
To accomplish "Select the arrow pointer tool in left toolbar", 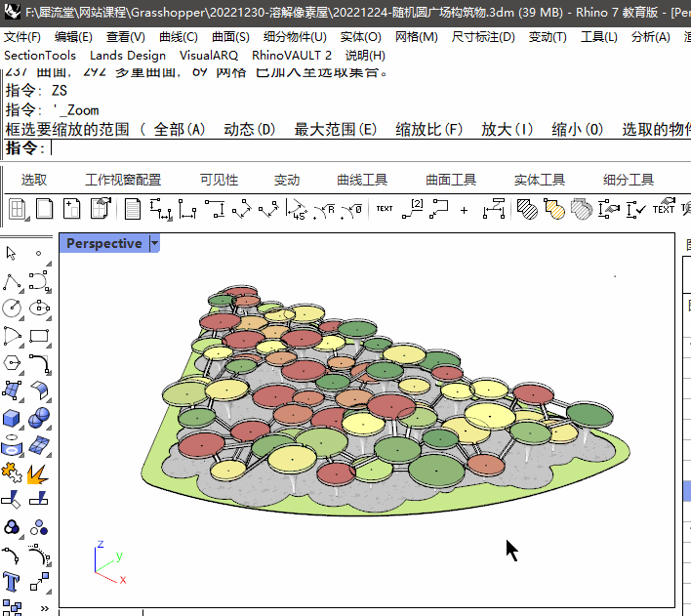I will pos(12,254).
